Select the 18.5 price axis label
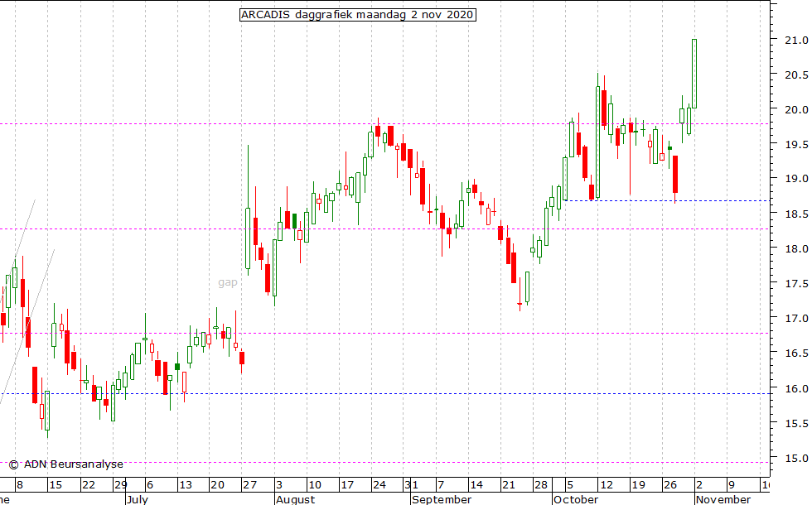 click(x=796, y=214)
